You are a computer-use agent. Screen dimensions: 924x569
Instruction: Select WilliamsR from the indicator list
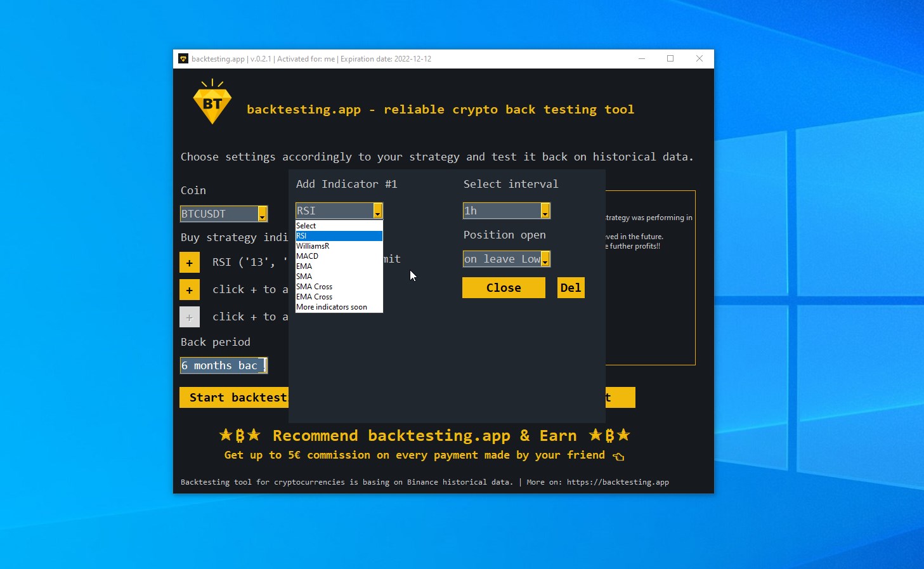click(339, 246)
